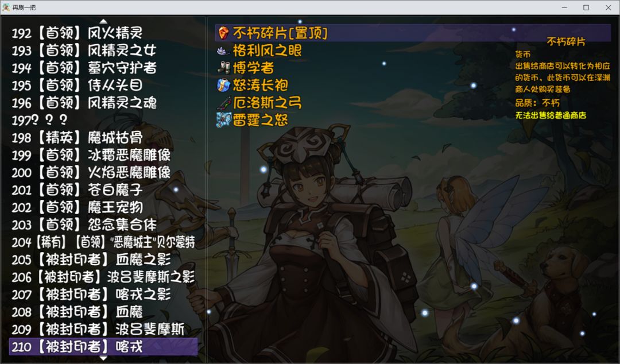
Task: Click the 厄洛斯之弓 bow icon
Action: [223, 102]
